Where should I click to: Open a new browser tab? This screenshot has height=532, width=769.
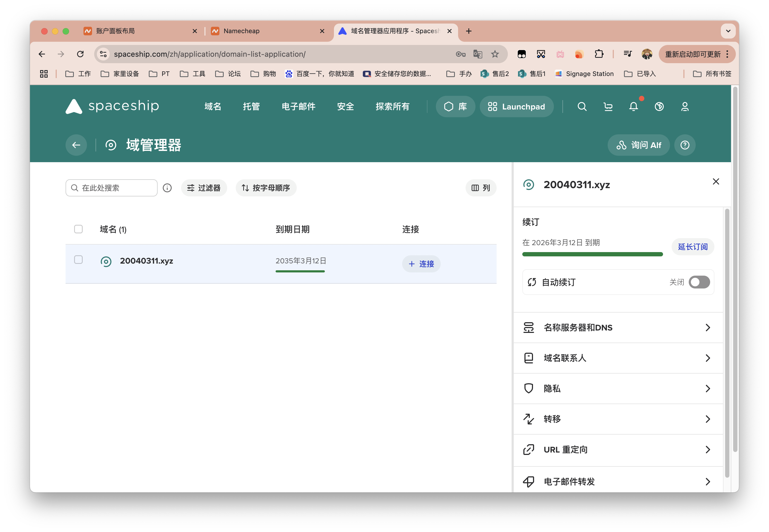click(469, 31)
